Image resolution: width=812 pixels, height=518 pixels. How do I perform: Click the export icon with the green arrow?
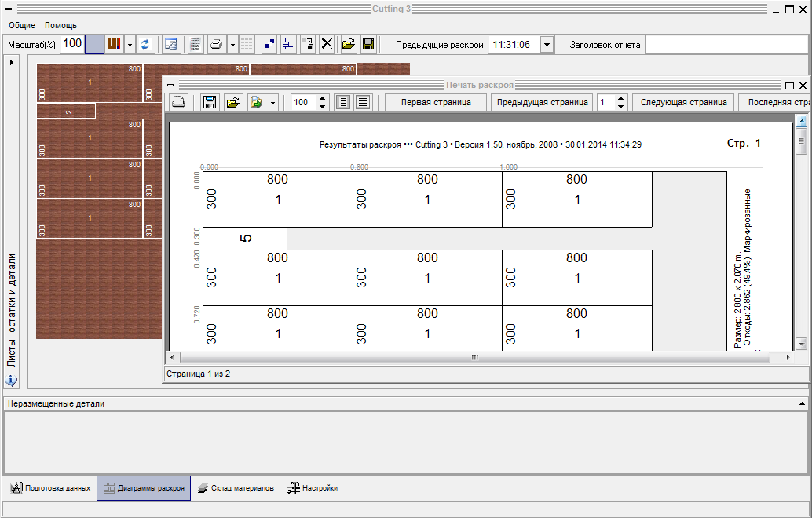click(x=256, y=103)
